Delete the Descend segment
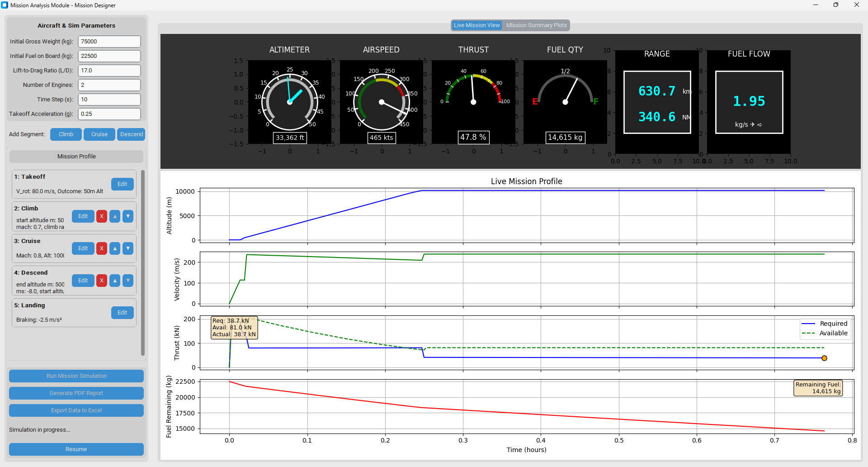 [101, 281]
